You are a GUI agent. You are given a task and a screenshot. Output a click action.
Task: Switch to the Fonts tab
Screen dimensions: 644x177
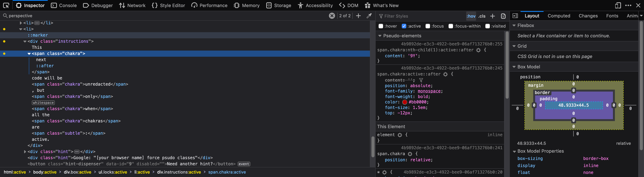612,16
